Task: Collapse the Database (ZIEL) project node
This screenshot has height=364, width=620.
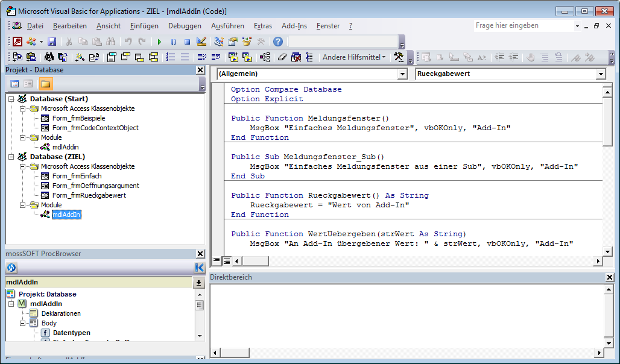Action: 11,157
